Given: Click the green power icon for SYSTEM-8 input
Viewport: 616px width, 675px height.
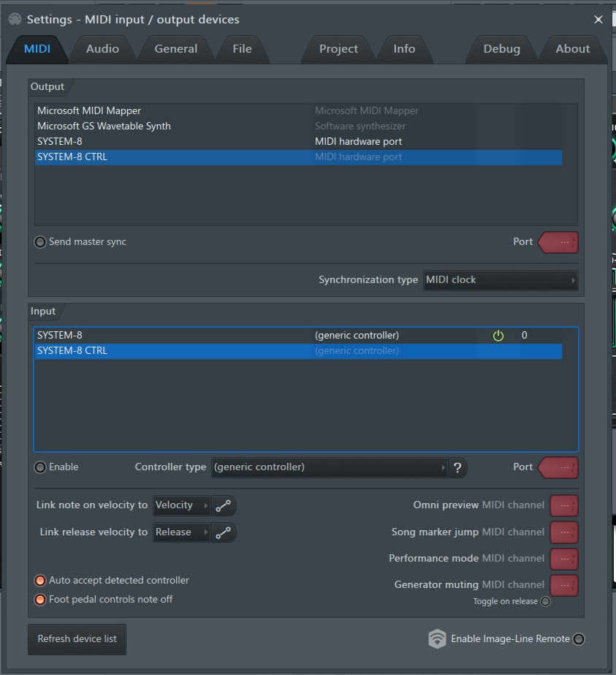Looking at the screenshot, I should (498, 336).
